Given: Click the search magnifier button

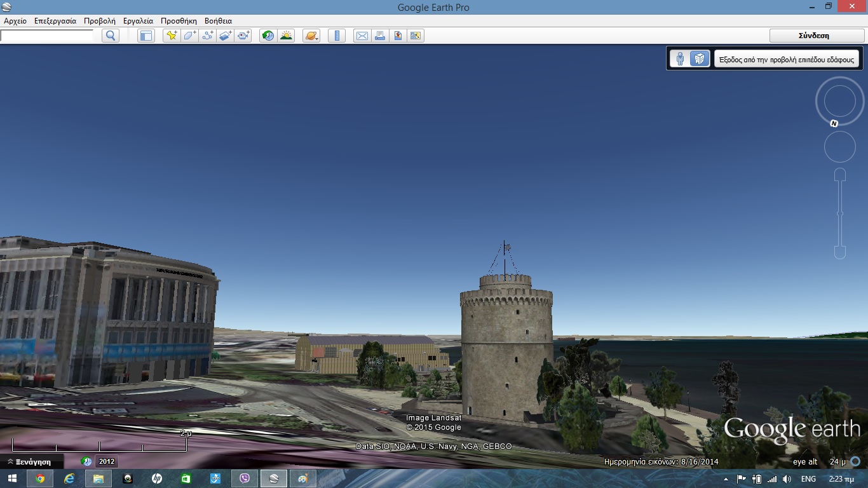Looking at the screenshot, I should coord(111,36).
